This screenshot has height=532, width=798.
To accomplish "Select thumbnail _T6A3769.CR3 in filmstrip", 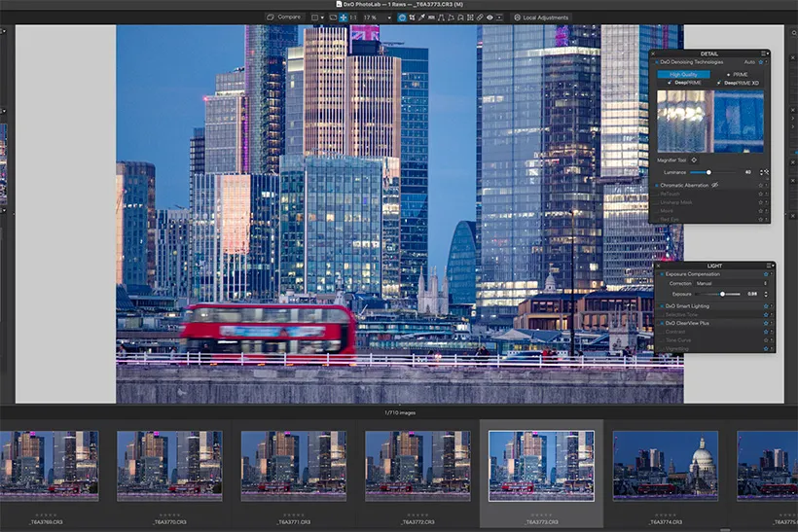I will [49, 467].
